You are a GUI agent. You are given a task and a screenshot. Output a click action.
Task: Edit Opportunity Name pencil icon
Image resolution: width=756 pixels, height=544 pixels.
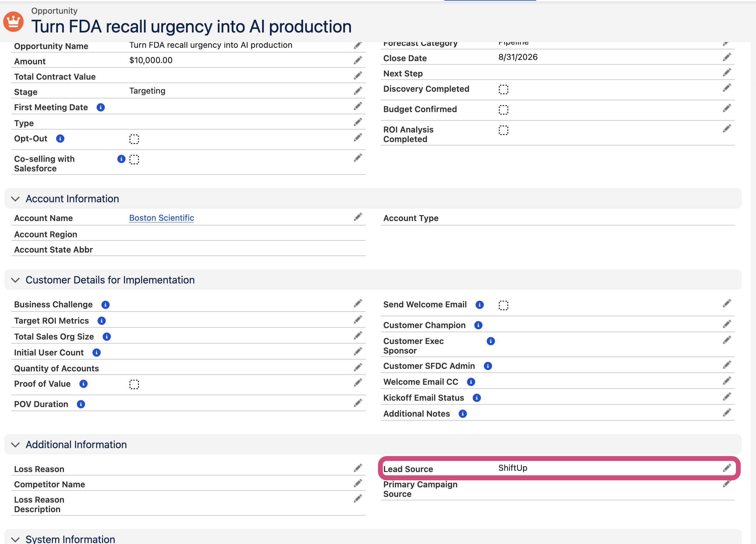point(358,46)
